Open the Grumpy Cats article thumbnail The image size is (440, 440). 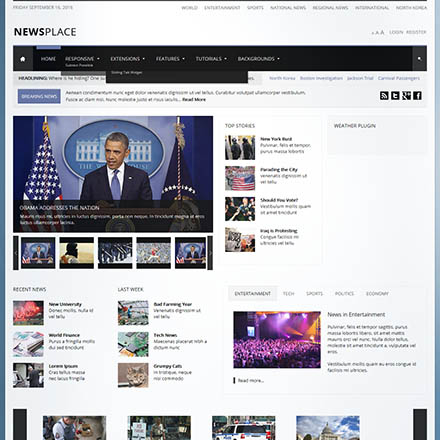tap(133, 375)
